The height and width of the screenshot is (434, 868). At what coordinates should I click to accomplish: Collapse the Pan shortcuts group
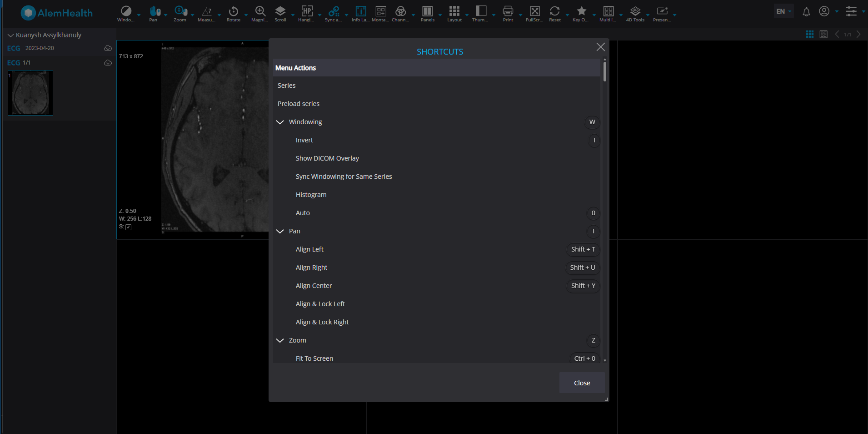(x=280, y=231)
